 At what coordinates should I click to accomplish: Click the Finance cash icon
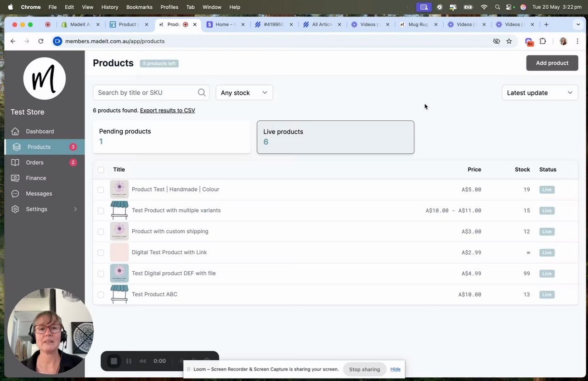[x=15, y=178]
